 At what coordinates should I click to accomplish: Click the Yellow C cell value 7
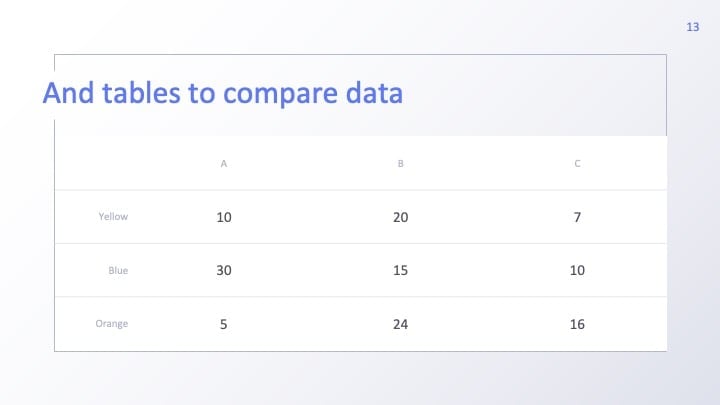click(x=577, y=217)
